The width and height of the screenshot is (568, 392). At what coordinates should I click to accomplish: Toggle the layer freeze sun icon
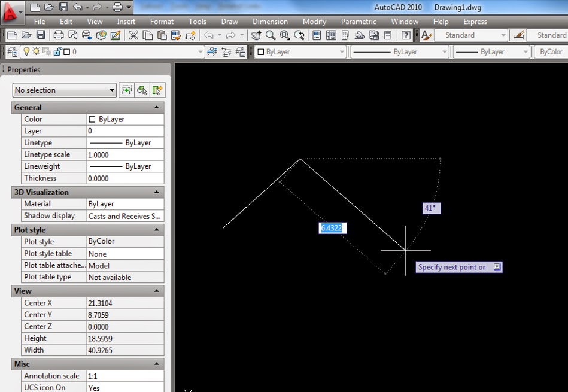pyautogui.click(x=37, y=52)
